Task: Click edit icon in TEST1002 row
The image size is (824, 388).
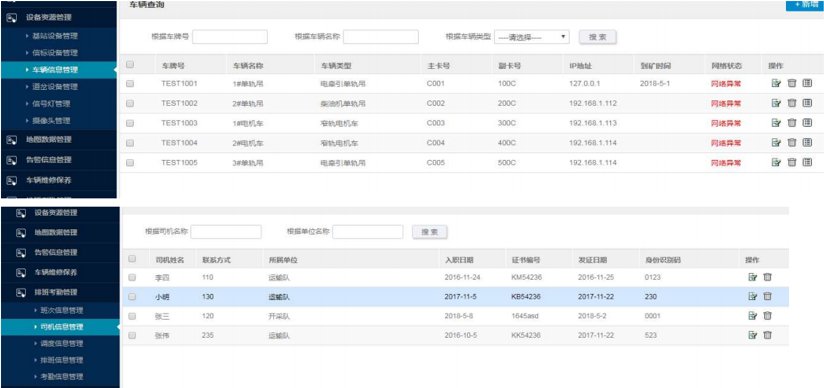Action: pyautogui.click(x=776, y=103)
